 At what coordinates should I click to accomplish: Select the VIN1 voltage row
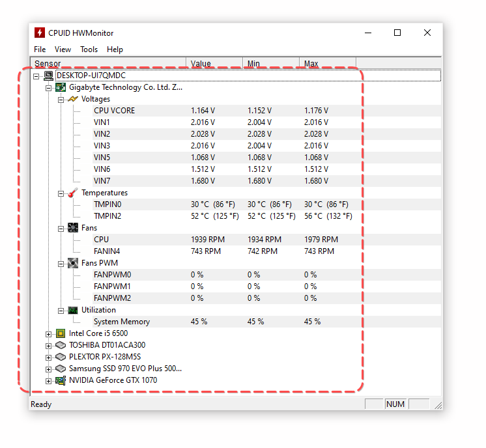pos(266,122)
